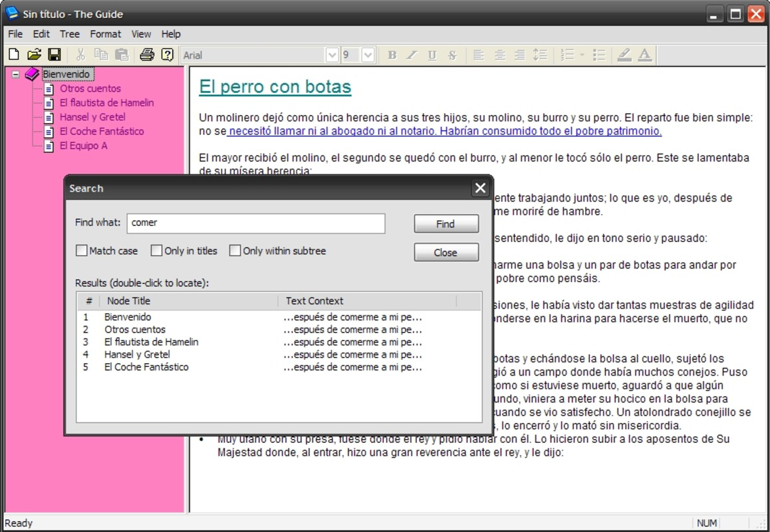Apply bulleted list formatting
The height and width of the screenshot is (532, 770).
click(x=598, y=55)
